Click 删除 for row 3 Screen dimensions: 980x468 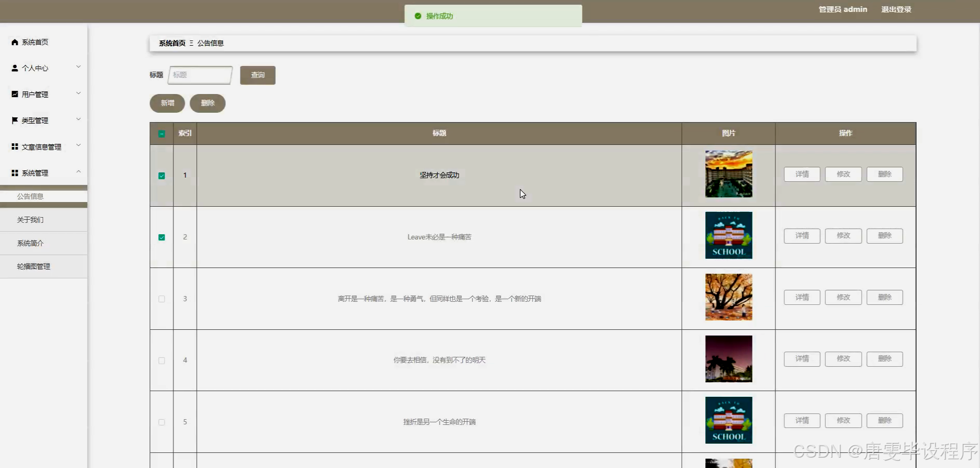[x=884, y=298]
